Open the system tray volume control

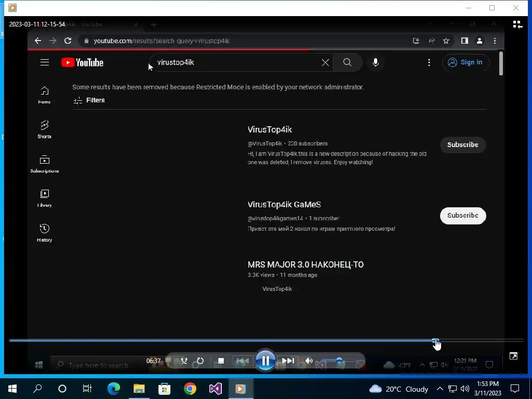[465, 389]
